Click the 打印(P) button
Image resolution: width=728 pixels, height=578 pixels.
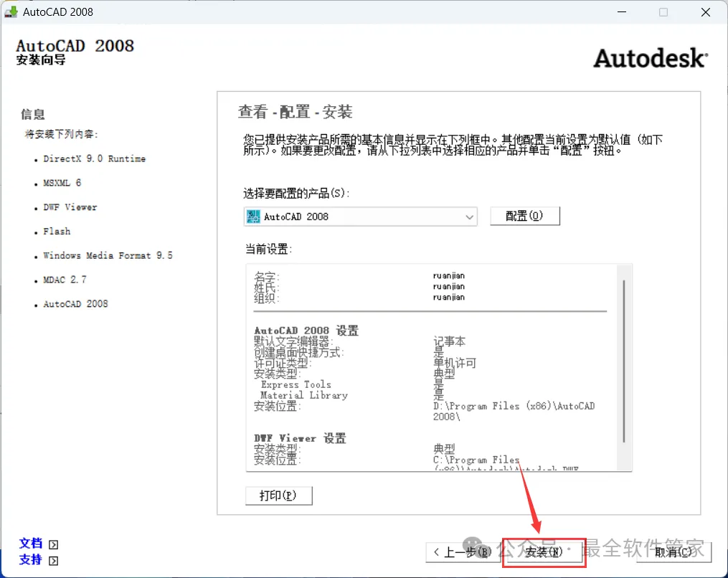(x=278, y=496)
